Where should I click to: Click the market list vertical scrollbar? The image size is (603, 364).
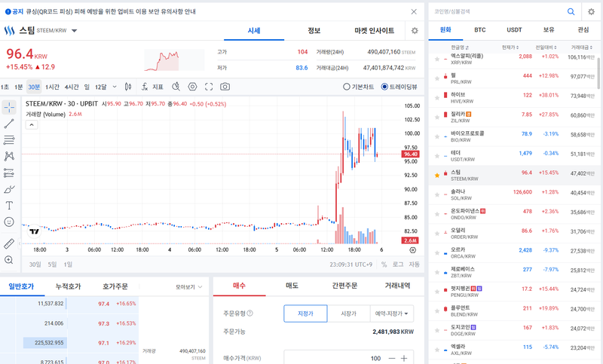pyautogui.click(x=598, y=73)
